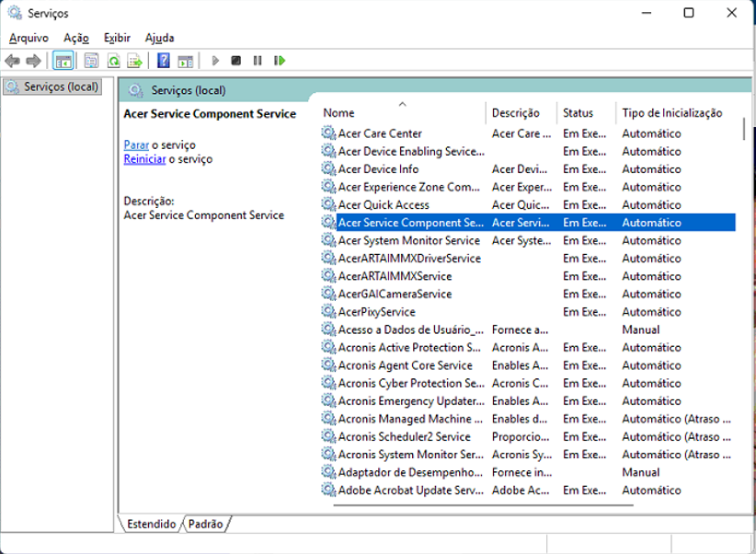Toggle the show/hide console tree icon
Screen dimensions: 756x554
coord(63,61)
